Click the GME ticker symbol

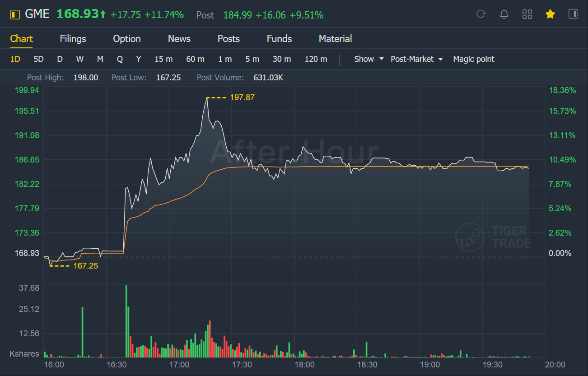click(37, 14)
